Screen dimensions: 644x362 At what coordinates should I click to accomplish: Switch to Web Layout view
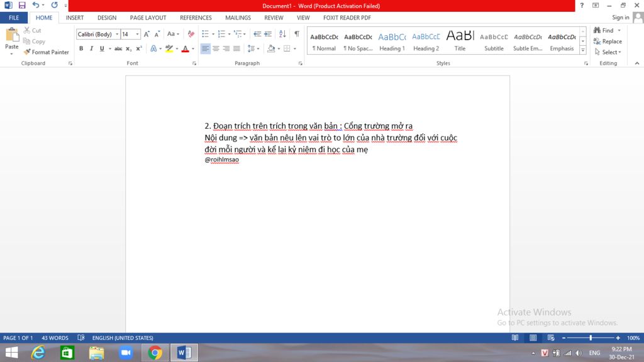(551, 337)
